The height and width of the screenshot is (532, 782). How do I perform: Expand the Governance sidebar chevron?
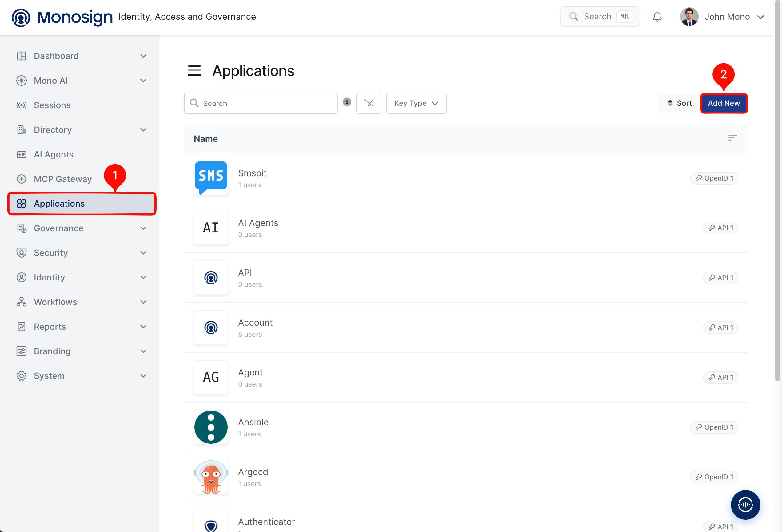click(143, 228)
